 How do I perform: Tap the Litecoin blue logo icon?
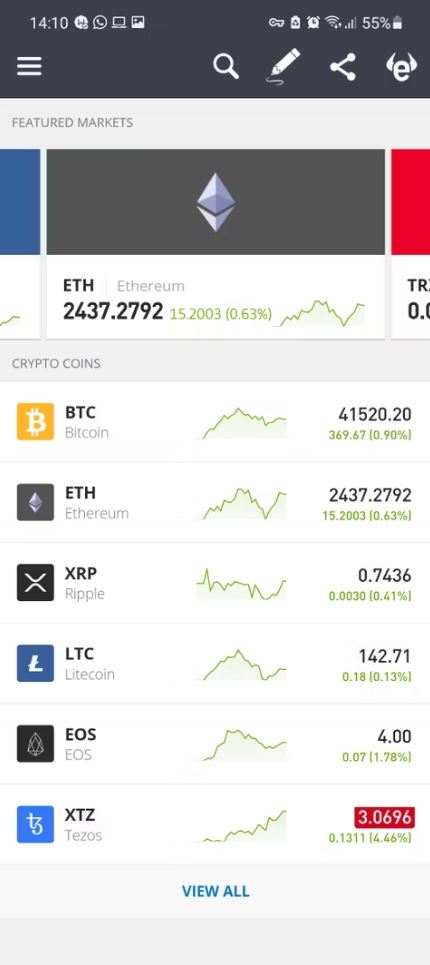pos(35,663)
